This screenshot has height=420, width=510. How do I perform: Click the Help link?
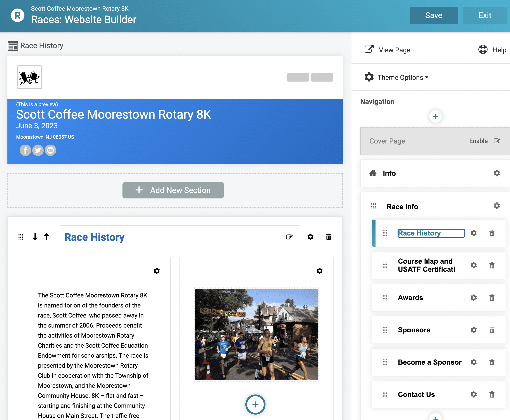coord(499,50)
